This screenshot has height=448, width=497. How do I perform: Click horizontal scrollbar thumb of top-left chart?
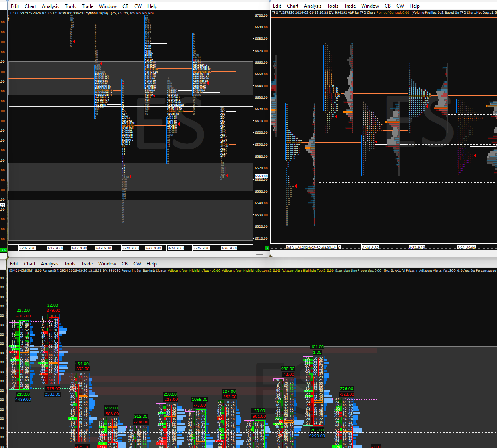[x=260, y=254]
